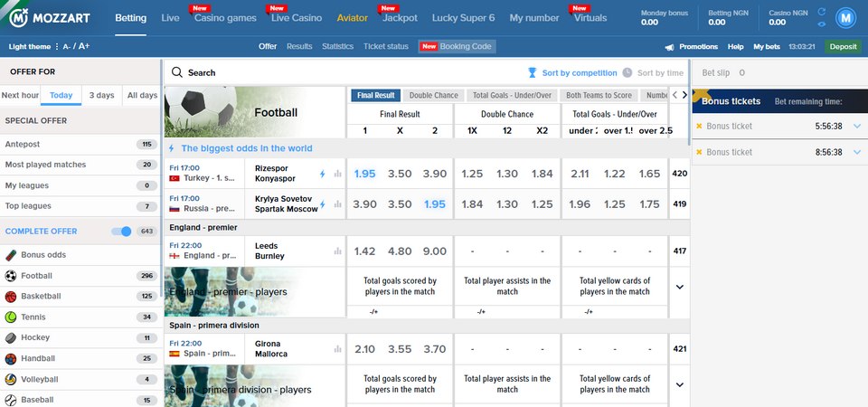The image size is (868, 407).
Task: Select the Next hour offer tab
Action: [21, 95]
